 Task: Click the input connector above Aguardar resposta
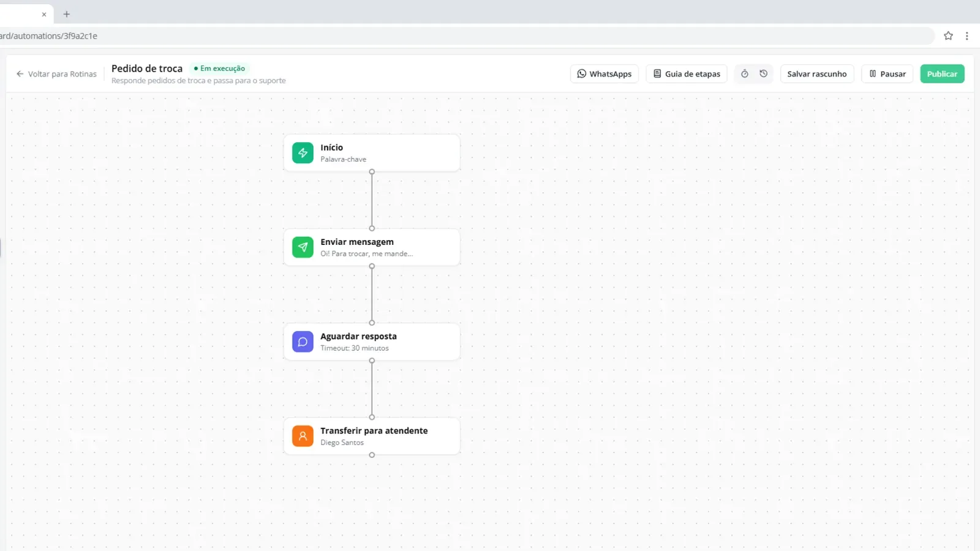coord(372,323)
